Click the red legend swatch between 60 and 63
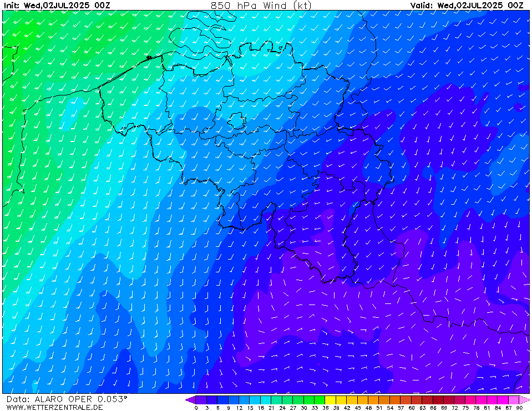 pos(417,400)
